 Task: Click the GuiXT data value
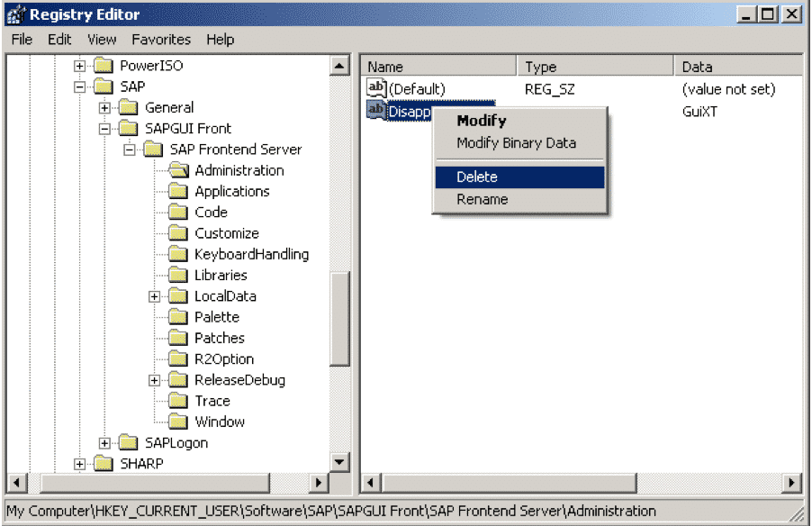coord(699,112)
